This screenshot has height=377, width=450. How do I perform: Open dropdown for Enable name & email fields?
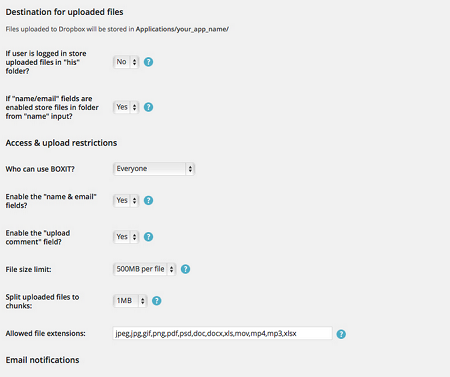126,201
